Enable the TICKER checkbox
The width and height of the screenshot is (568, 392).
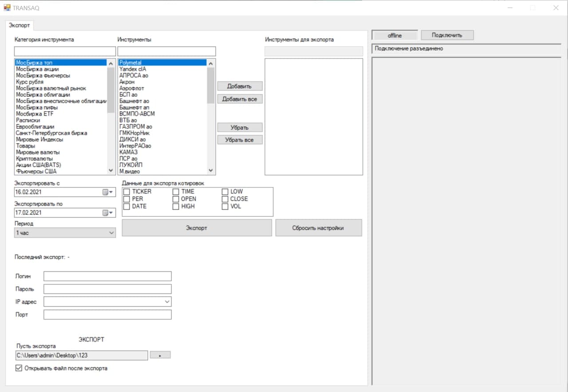126,191
